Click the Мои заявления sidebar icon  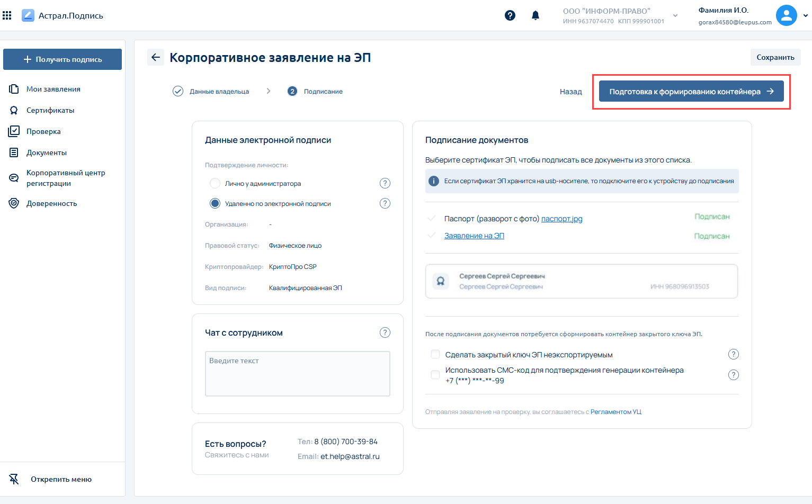point(14,89)
